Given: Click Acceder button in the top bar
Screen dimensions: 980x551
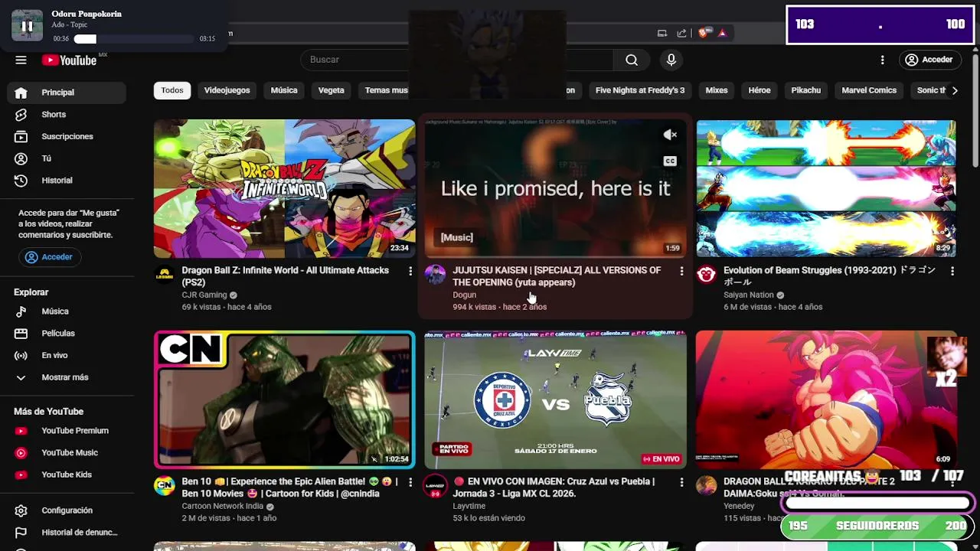Looking at the screenshot, I should 929,60.
